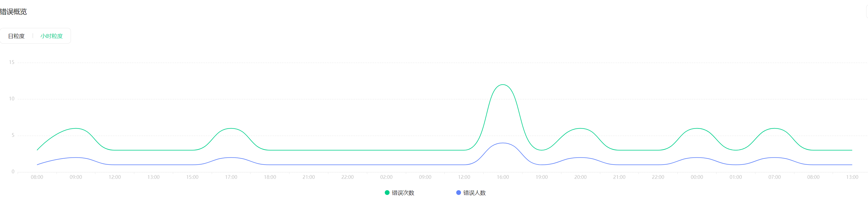Click the 02:00 x-axis label
Viewport: 868px width, 210px height.
386,177
